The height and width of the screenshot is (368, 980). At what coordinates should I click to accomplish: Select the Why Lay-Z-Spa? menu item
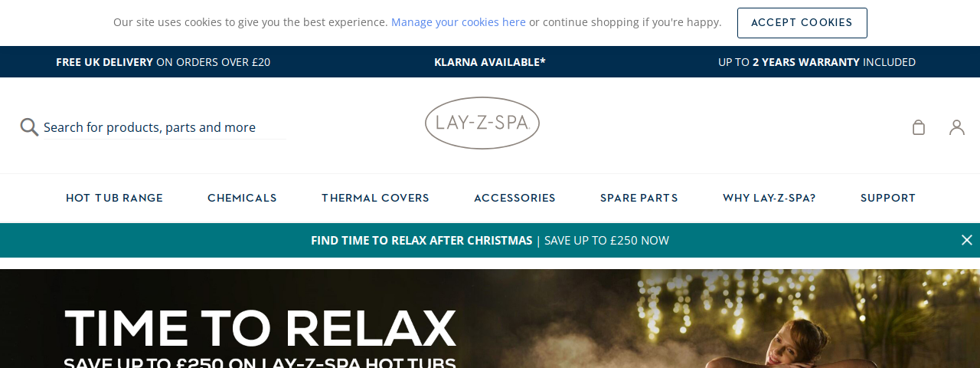pos(769,198)
